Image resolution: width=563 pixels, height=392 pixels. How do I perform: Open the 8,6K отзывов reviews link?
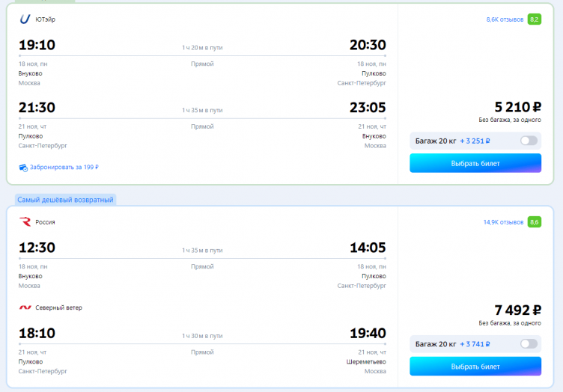(x=505, y=19)
